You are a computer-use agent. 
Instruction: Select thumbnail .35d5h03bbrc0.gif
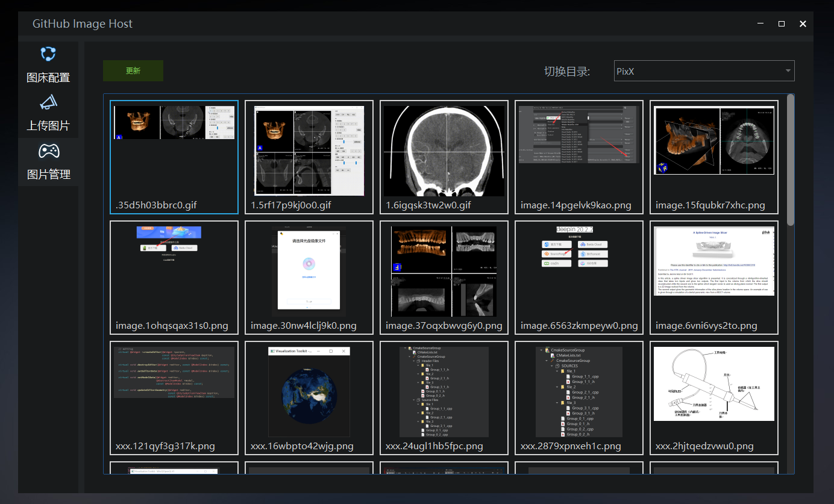[174, 157]
